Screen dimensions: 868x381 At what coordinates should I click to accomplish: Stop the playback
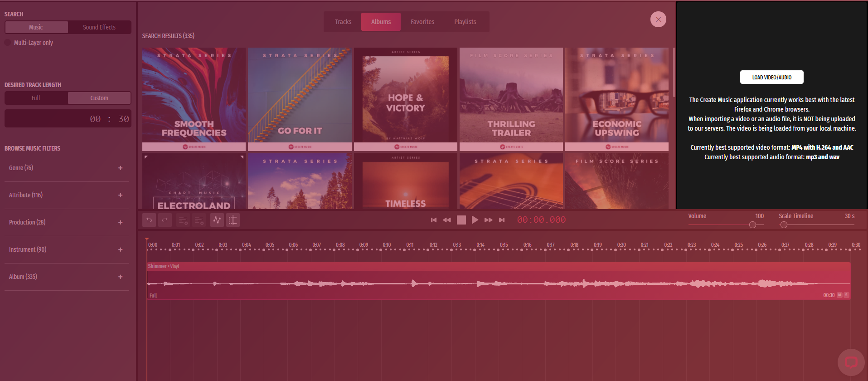461,220
